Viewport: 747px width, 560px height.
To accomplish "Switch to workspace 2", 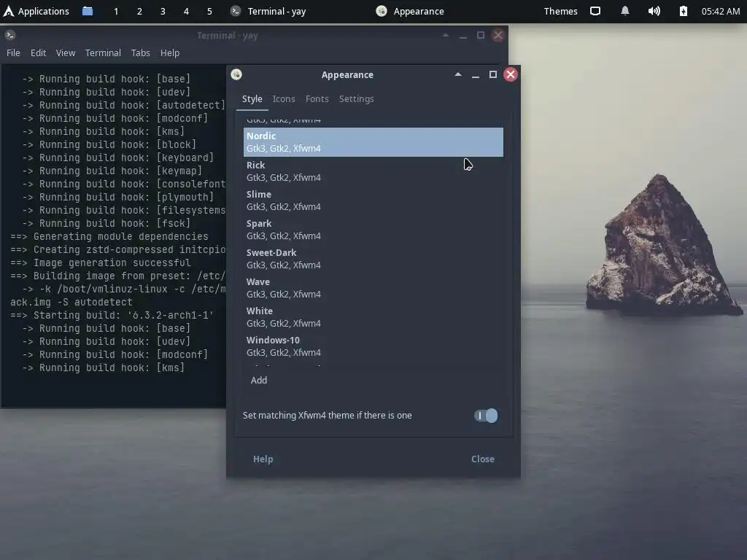I will point(139,11).
